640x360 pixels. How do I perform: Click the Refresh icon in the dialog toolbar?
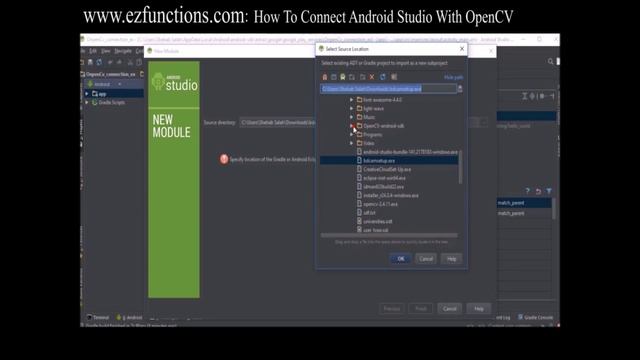click(x=383, y=77)
